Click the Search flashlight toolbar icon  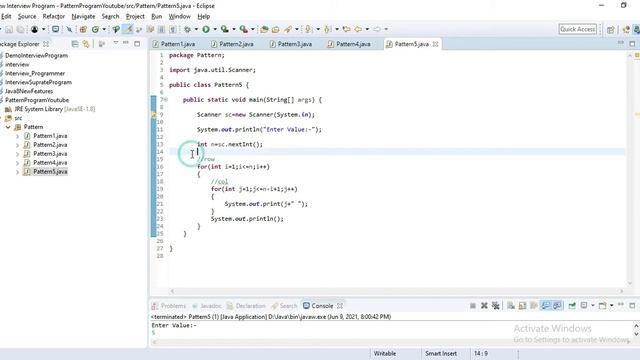[288, 29]
